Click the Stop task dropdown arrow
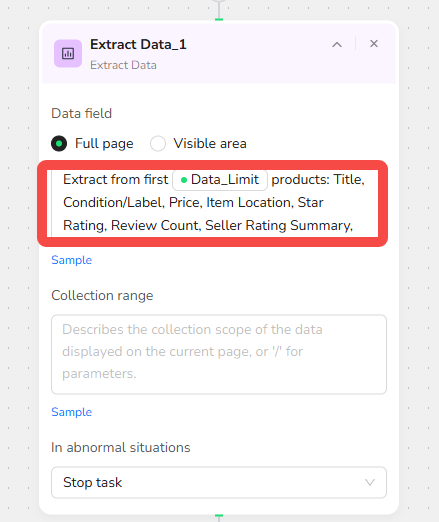The image size is (439, 522). coord(370,482)
